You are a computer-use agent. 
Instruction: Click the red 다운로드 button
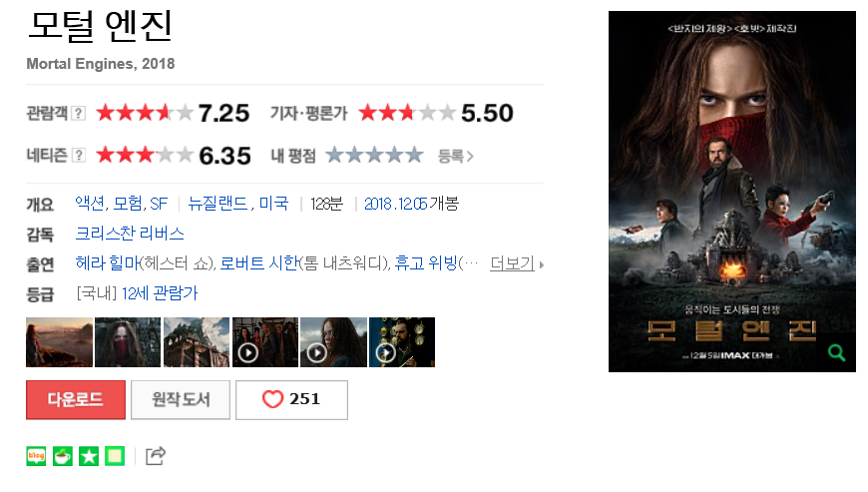[76, 399]
